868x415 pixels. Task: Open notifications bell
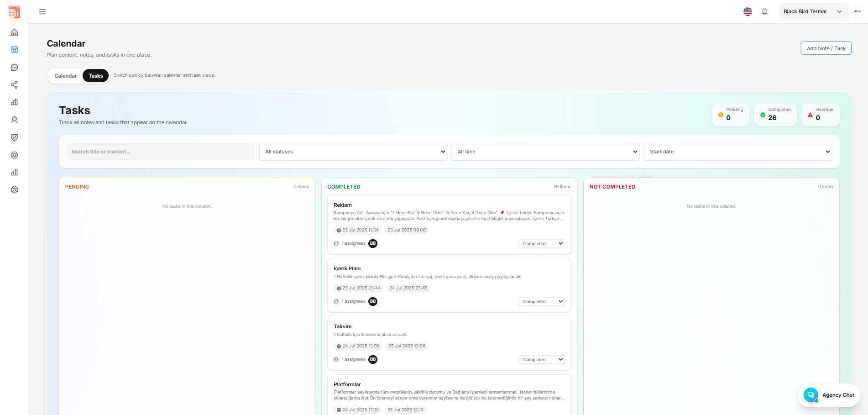coord(765,12)
